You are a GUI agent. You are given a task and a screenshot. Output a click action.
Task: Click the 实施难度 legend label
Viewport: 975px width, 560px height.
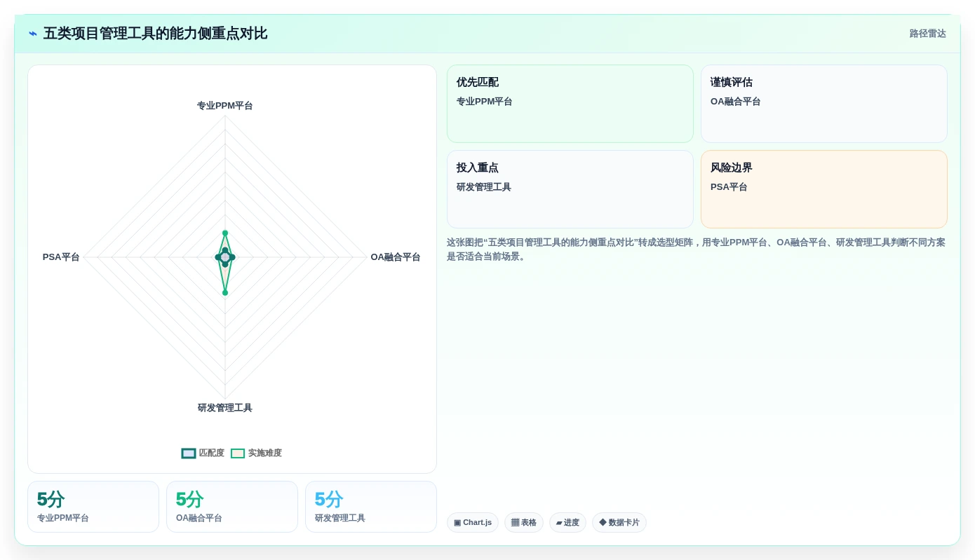point(265,453)
